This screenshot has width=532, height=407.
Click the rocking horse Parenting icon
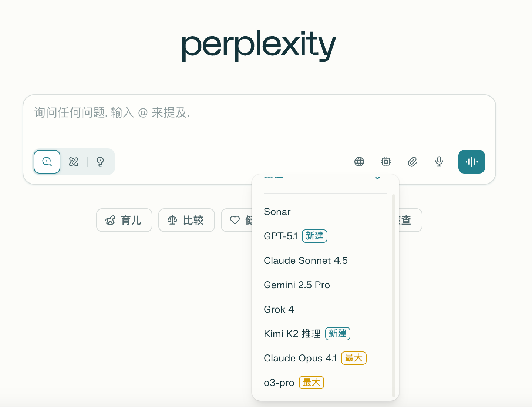point(110,221)
